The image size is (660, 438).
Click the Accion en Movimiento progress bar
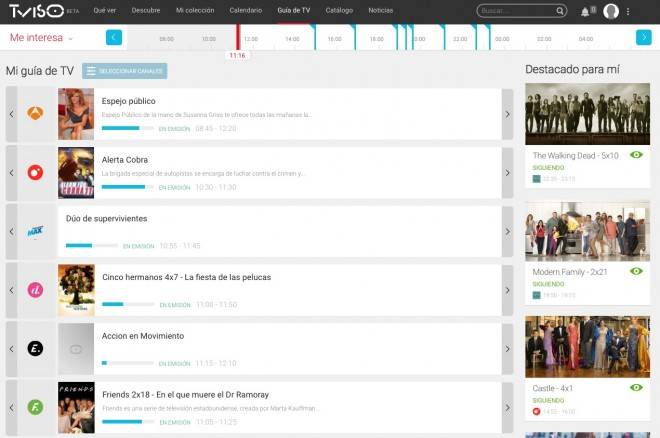tap(128, 363)
